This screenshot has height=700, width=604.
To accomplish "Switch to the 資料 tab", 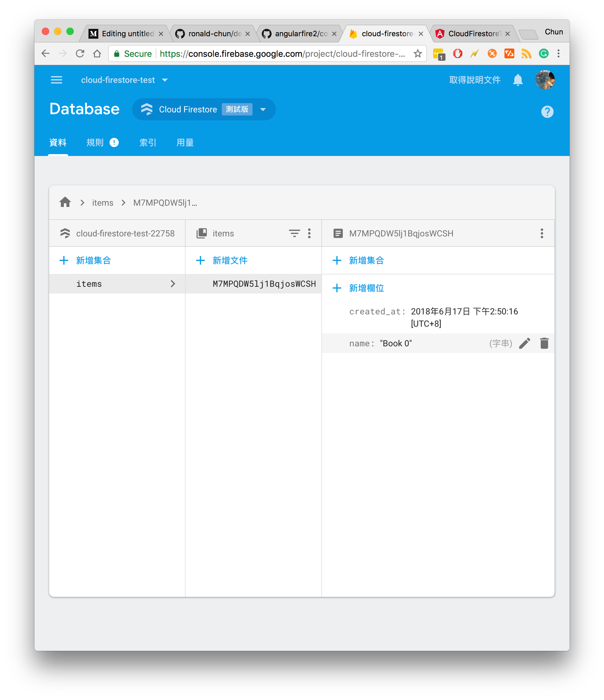I will tap(58, 142).
